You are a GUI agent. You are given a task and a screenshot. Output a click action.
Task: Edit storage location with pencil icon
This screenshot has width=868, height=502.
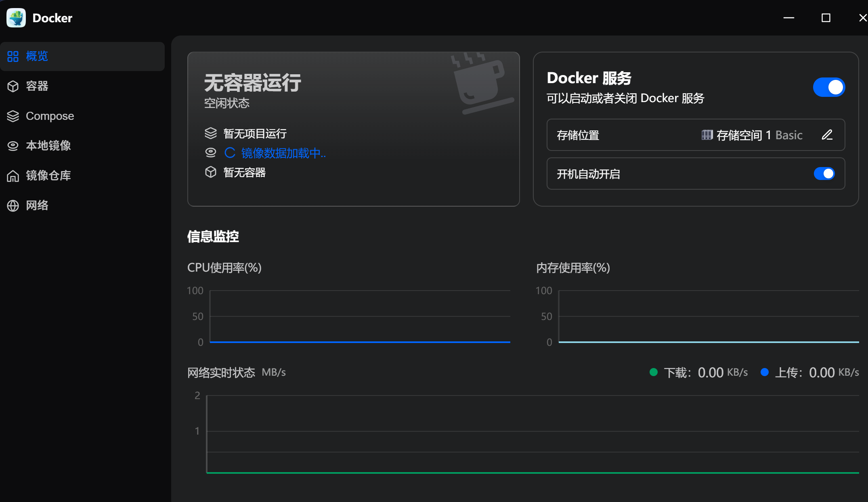coord(827,135)
